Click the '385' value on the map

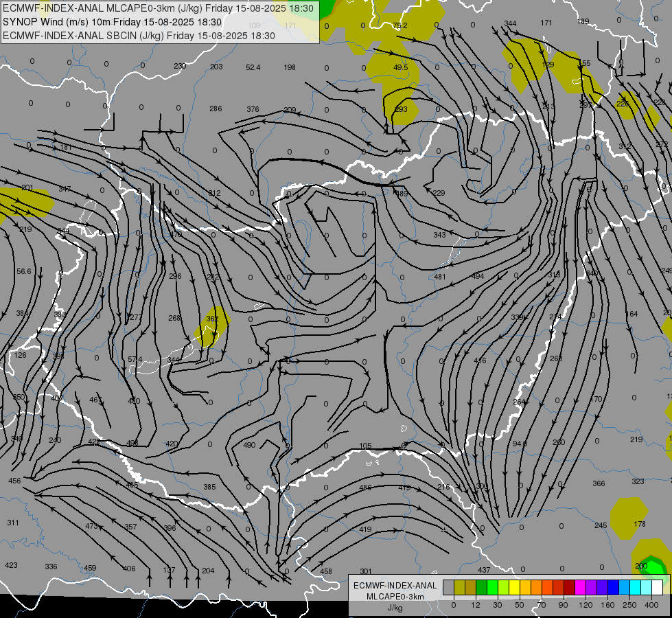[x=209, y=487]
